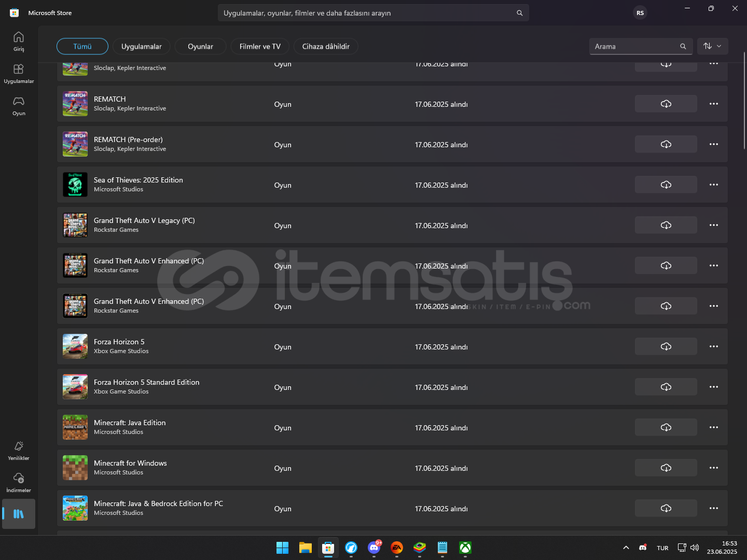Screen dimensions: 747x560
Task: Click Xbox Game Studios under Forza Horizon 5
Action: pos(121,351)
